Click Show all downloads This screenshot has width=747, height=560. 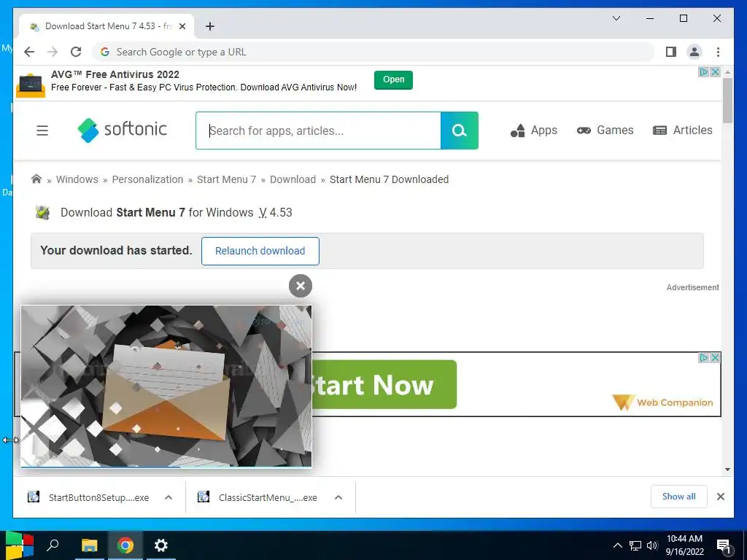point(679,497)
